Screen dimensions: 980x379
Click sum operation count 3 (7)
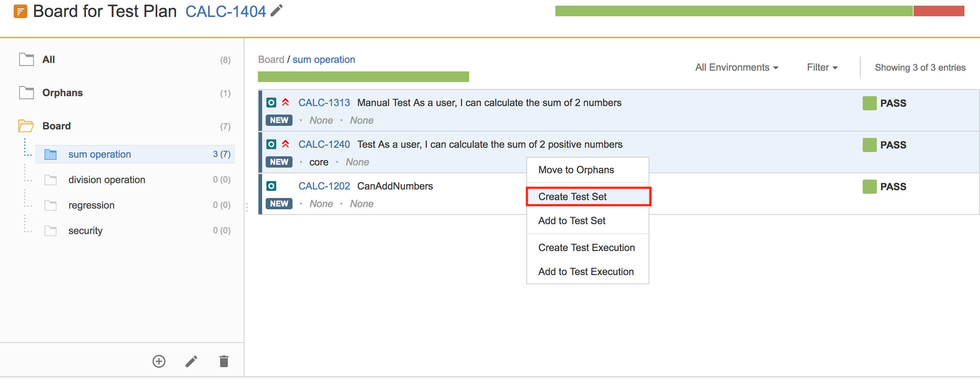tap(222, 154)
